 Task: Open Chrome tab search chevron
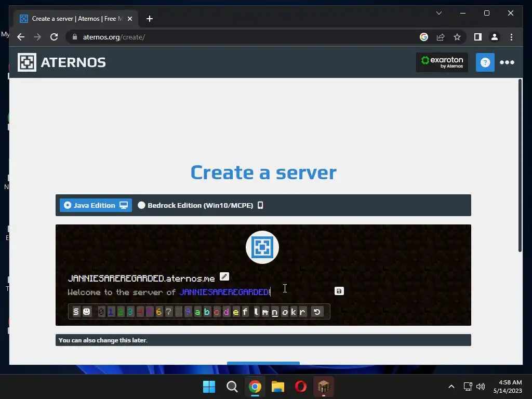[439, 13]
